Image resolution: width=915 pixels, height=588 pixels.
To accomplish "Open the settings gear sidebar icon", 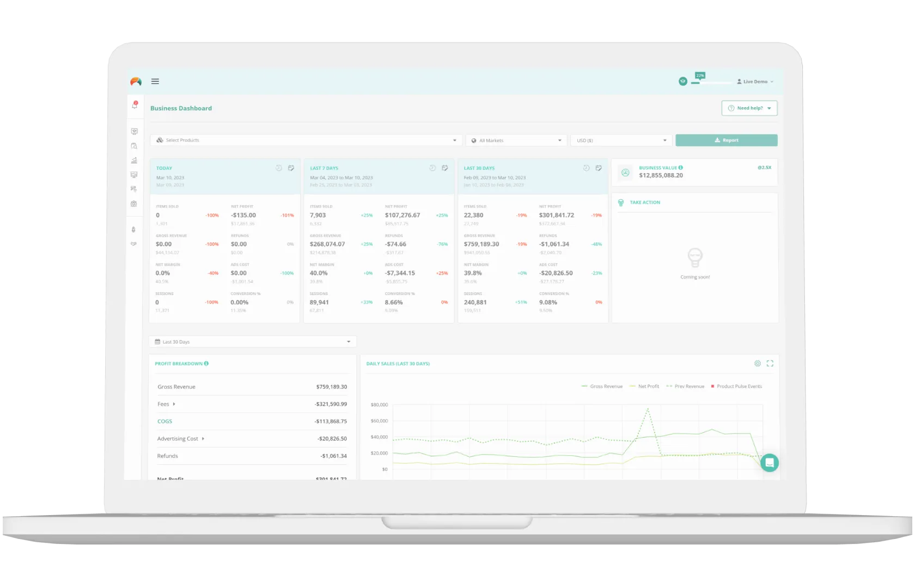I will (134, 204).
